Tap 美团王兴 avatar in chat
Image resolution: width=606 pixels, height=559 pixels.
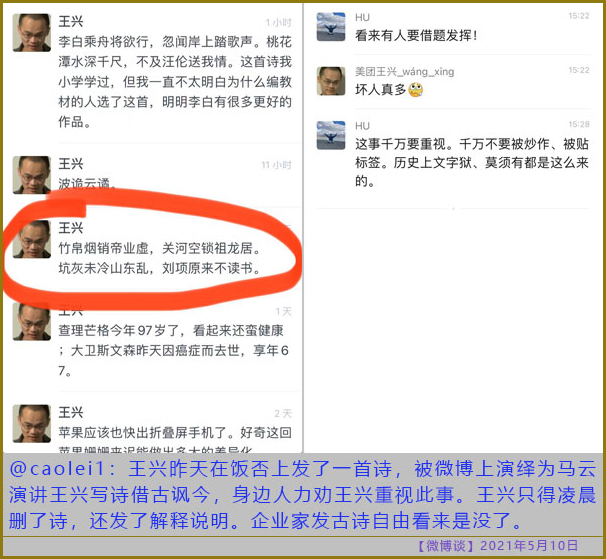[x=331, y=81]
